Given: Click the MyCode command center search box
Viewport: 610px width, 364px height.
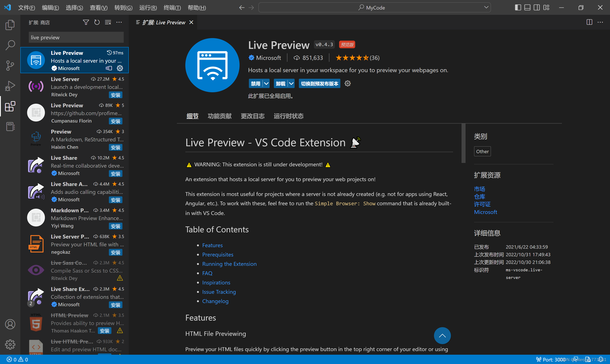Looking at the screenshot, I should [375, 8].
